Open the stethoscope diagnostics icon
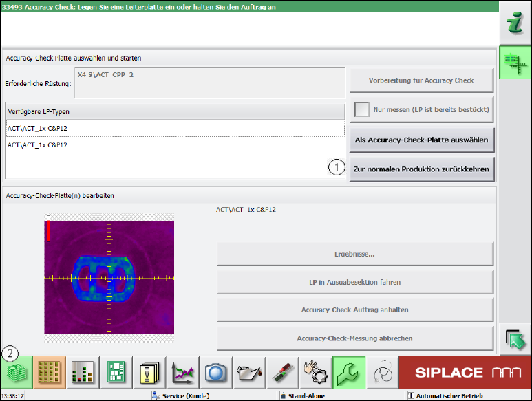Screen dimensions: 532x401 click(382, 373)
